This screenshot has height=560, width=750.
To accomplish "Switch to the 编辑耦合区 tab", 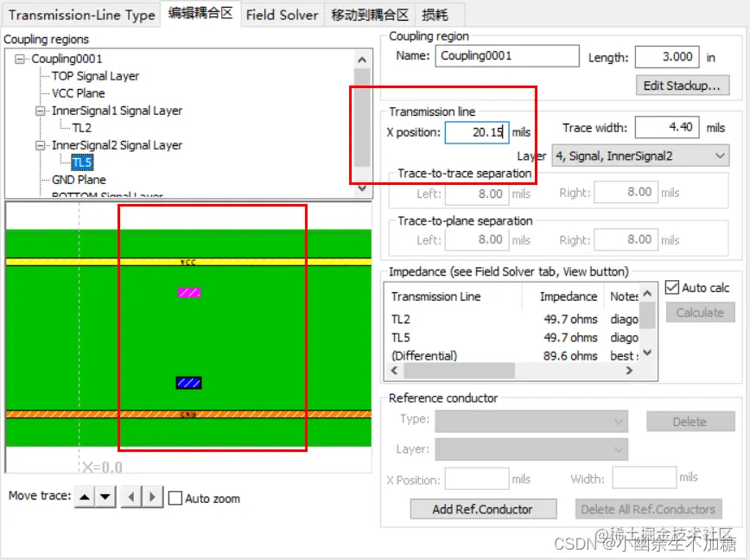I will pos(200,13).
